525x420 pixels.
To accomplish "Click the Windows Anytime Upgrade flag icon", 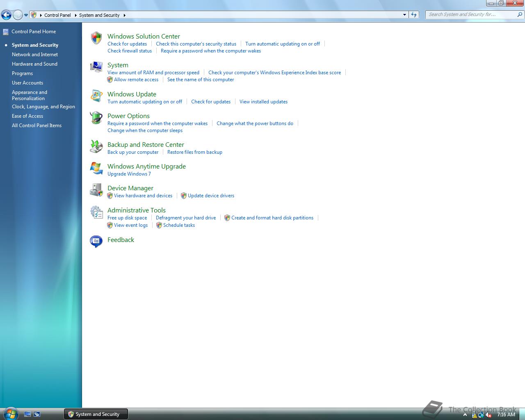I will point(96,168).
